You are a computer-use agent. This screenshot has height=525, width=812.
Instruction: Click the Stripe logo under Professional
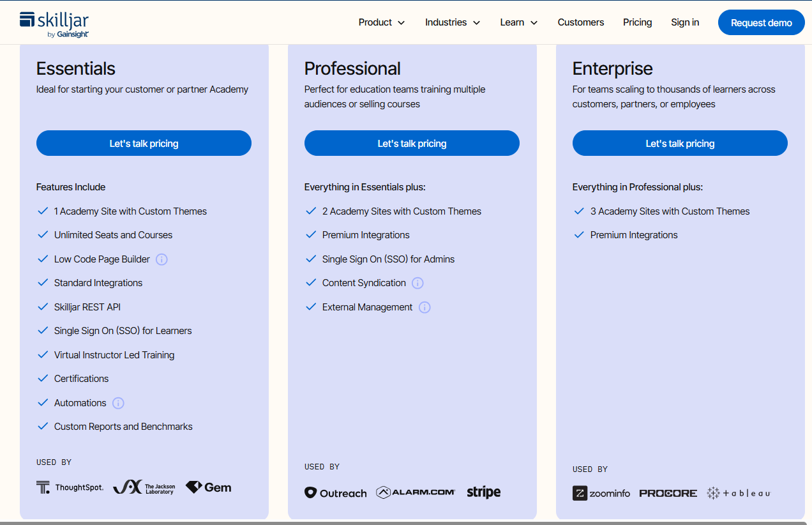point(483,492)
